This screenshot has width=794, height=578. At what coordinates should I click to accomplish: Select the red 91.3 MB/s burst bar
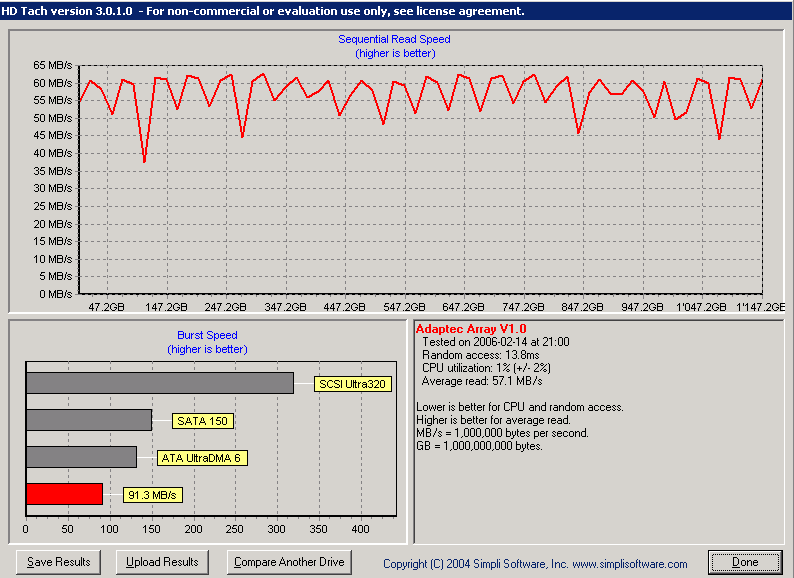[64, 494]
